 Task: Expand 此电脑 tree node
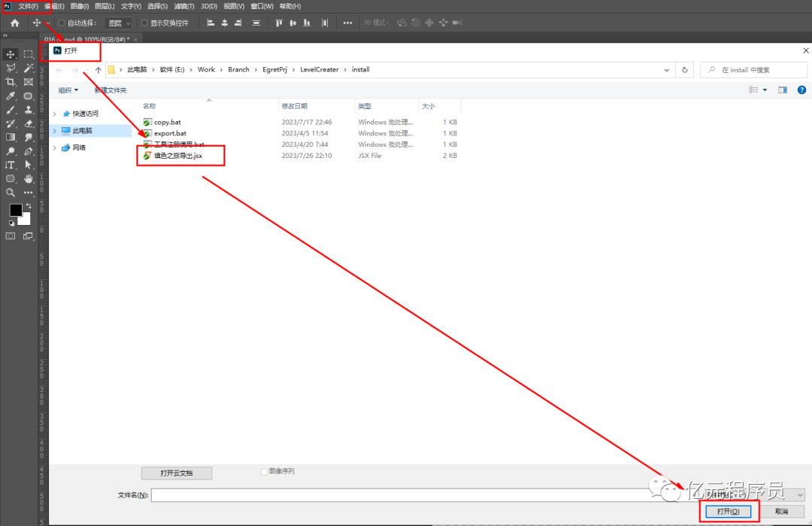point(55,131)
